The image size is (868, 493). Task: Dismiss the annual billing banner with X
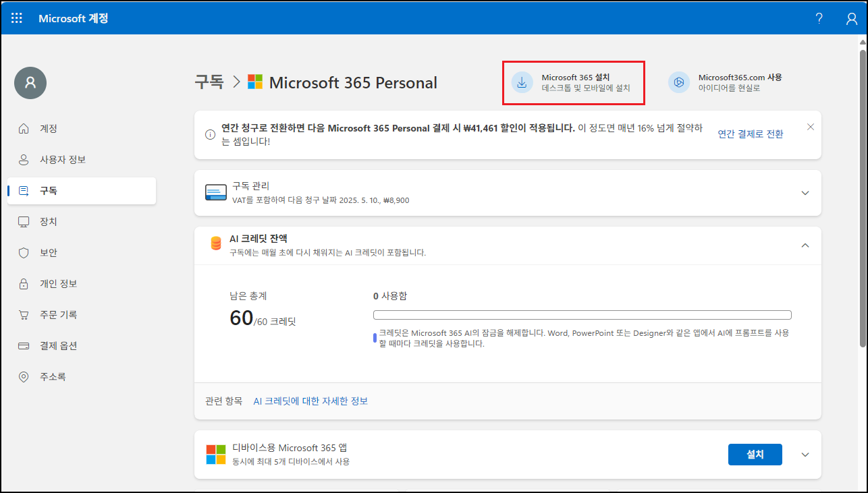click(811, 127)
